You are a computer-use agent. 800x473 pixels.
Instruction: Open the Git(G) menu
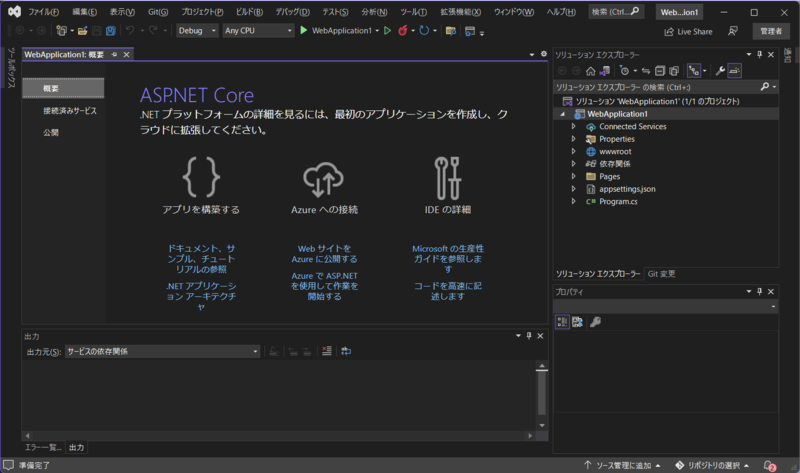coord(158,12)
